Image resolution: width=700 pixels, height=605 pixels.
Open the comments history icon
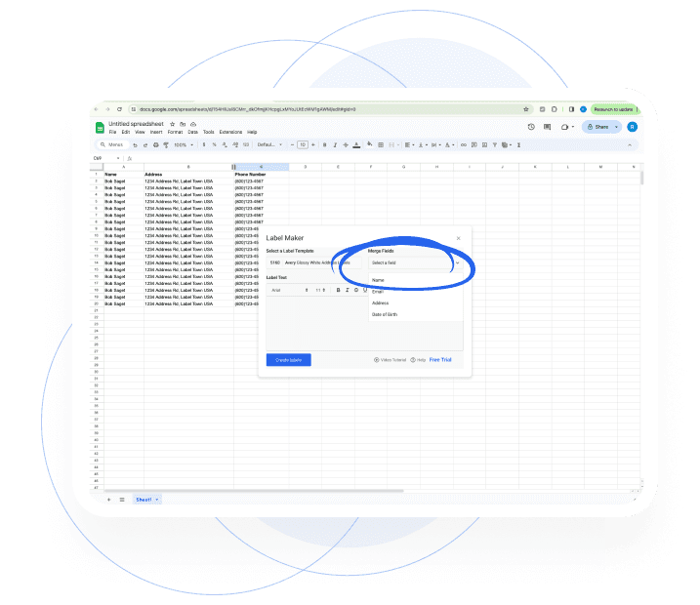[548, 127]
